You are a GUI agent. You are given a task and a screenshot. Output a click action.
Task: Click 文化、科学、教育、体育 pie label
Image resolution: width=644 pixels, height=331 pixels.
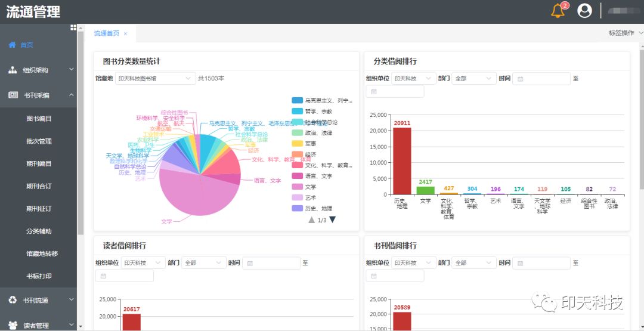coord(281,159)
